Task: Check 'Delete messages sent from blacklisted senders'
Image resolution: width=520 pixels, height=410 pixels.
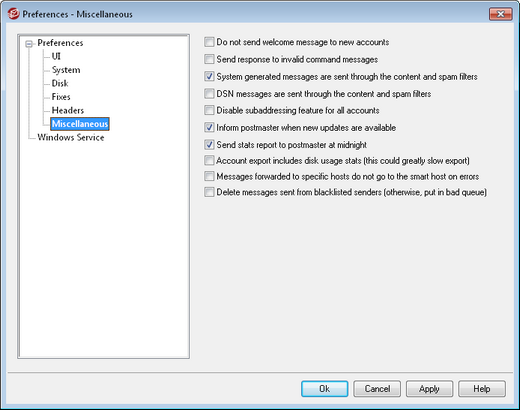Action: pos(209,192)
